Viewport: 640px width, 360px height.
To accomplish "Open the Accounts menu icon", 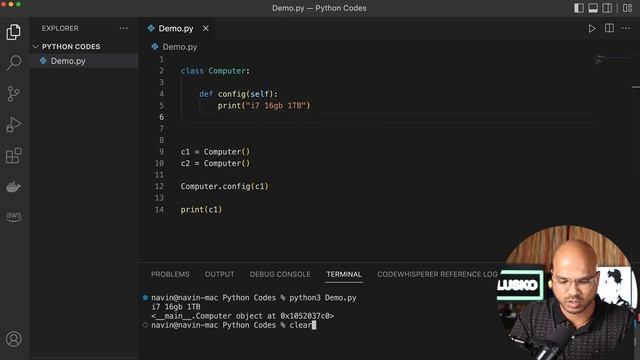I will click(13, 339).
